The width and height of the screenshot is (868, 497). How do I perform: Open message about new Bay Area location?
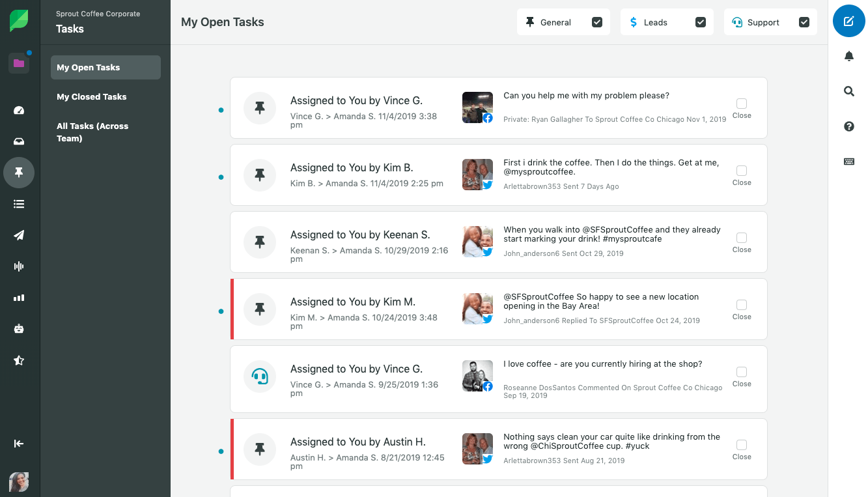pyautogui.click(x=601, y=302)
